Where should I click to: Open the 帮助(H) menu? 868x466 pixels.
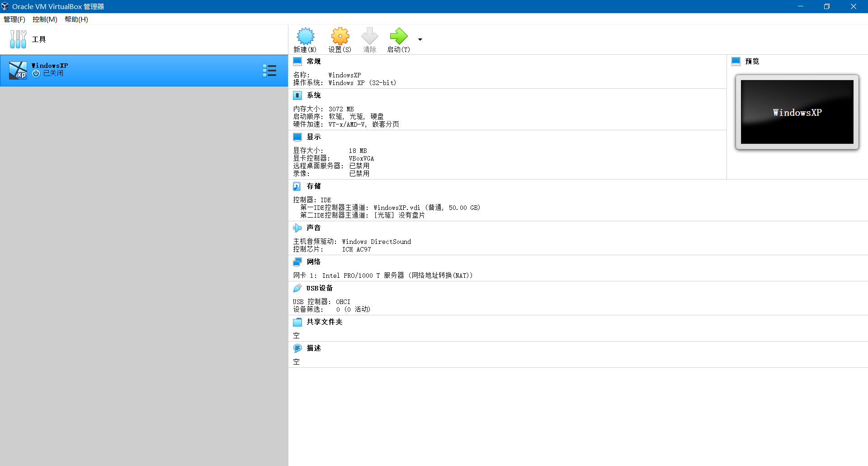[x=76, y=19]
